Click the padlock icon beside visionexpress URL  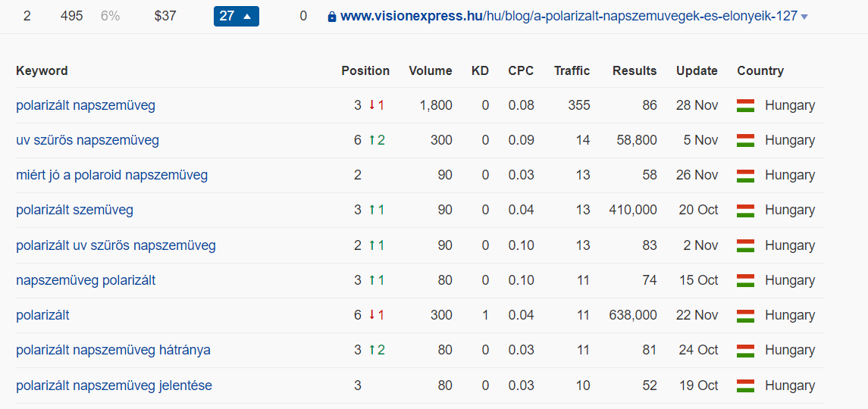[331, 16]
